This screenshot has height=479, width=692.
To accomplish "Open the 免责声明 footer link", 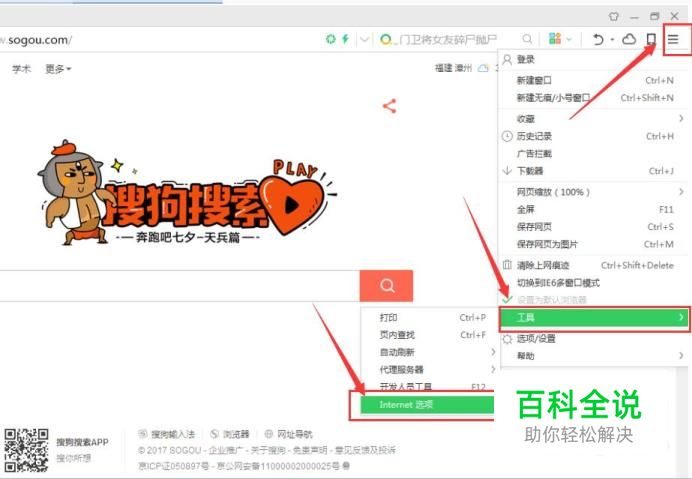I will [310, 450].
